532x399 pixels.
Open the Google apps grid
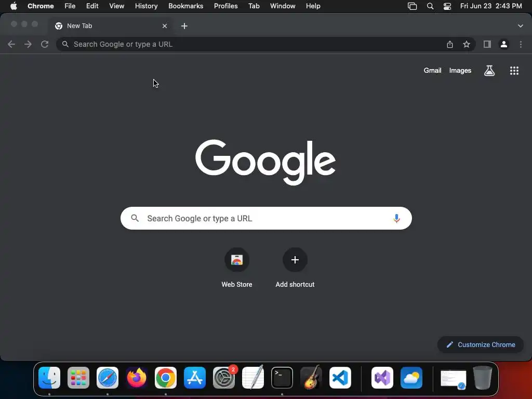[x=514, y=71]
